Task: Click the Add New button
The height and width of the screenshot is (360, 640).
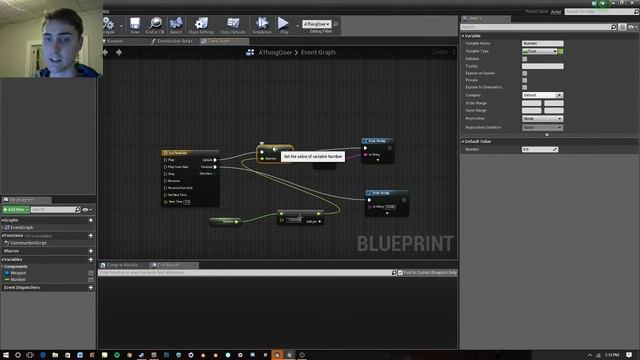Action: tap(16, 209)
